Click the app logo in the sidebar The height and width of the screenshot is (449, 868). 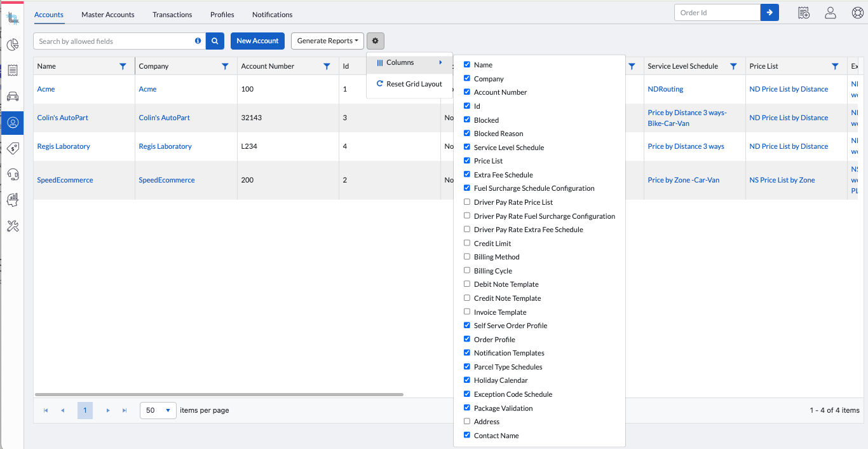[12, 19]
